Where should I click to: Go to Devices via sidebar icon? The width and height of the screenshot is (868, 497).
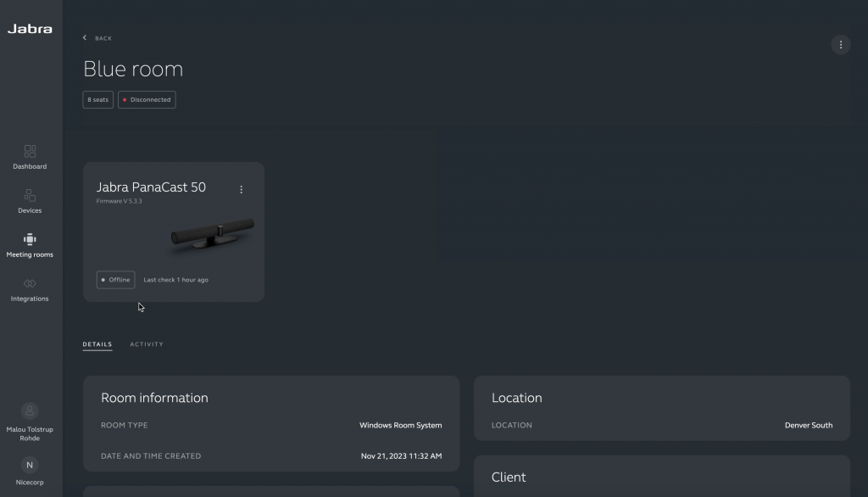click(x=30, y=195)
